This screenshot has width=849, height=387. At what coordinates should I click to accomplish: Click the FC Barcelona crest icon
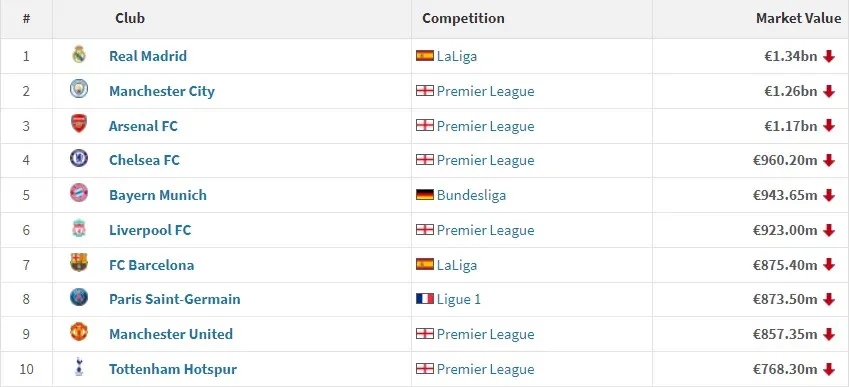[x=79, y=263]
